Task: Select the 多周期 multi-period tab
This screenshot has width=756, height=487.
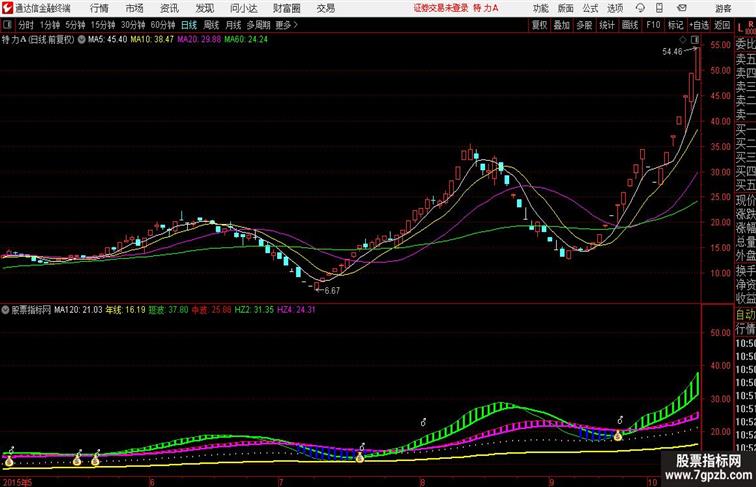Action: coord(259,25)
